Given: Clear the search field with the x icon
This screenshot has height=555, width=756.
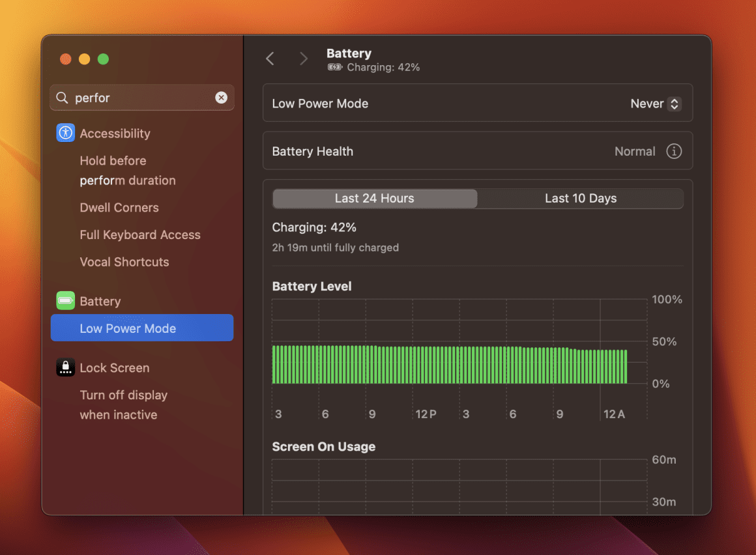Looking at the screenshot, I should click(222, 97).
